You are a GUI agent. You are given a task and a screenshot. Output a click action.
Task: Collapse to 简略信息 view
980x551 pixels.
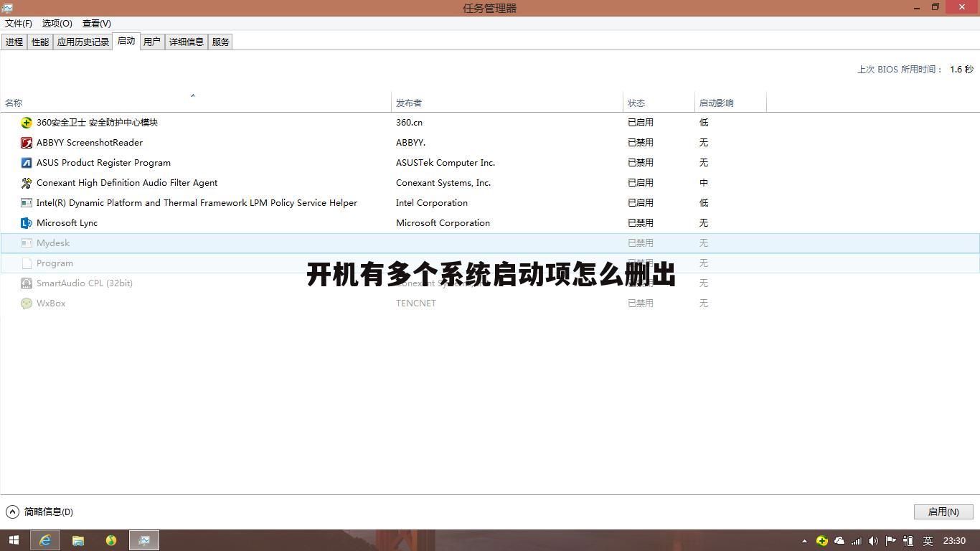(x=40, y=512)
